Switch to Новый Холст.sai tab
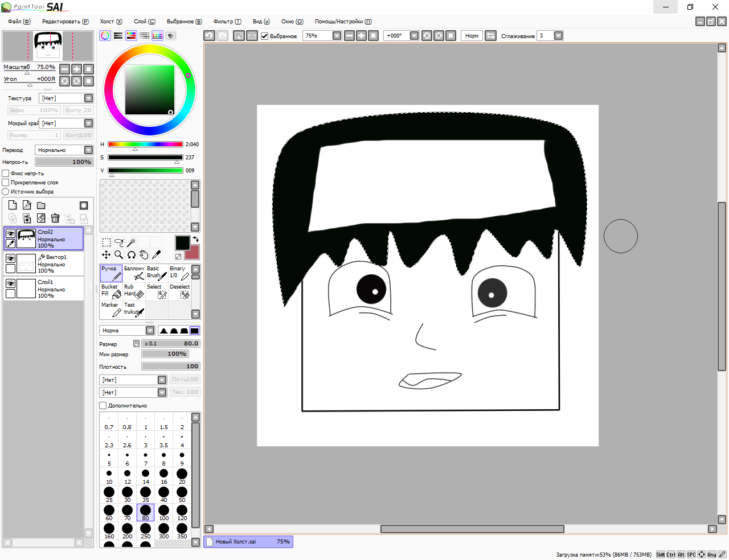The height and width of the screenshot is (560, 729). (x=248, y=542)
